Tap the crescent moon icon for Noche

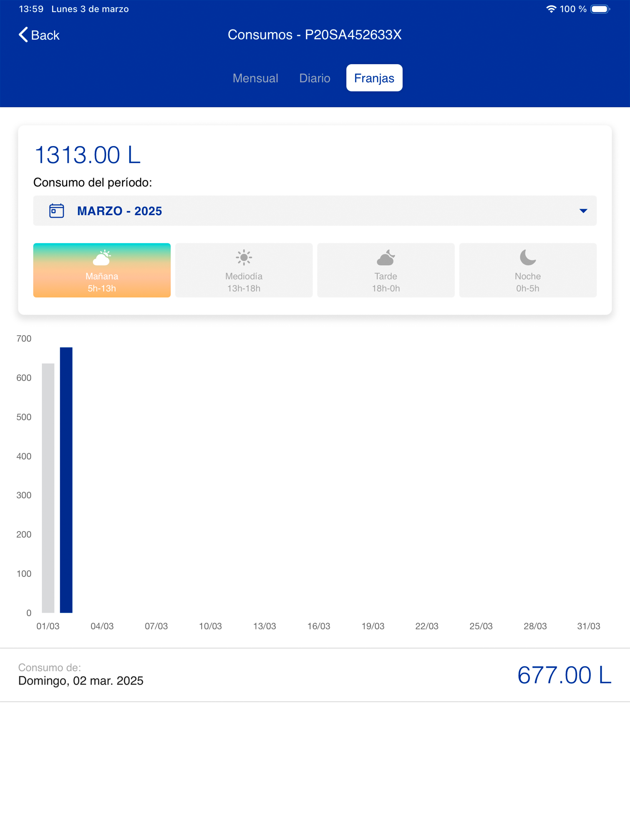coord(528,257)
